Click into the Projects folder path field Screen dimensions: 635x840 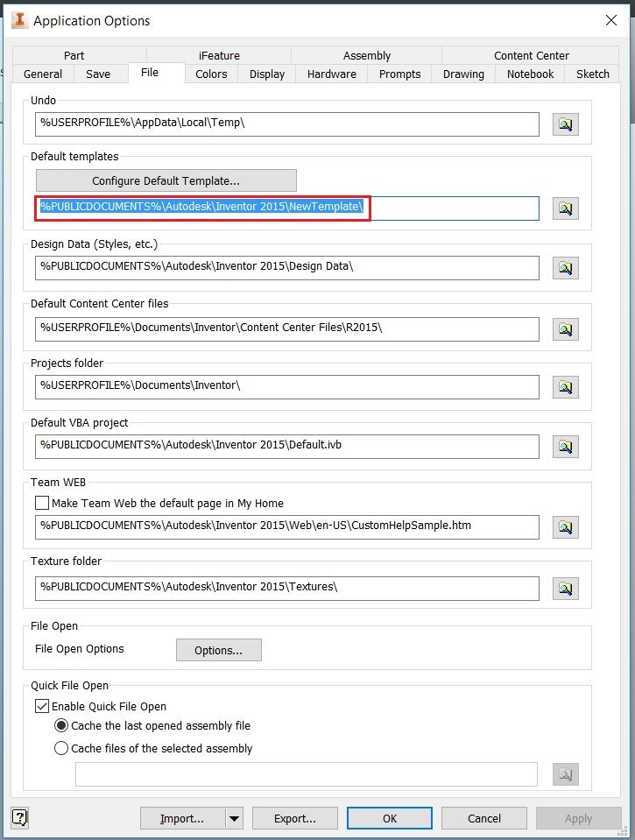287,386
